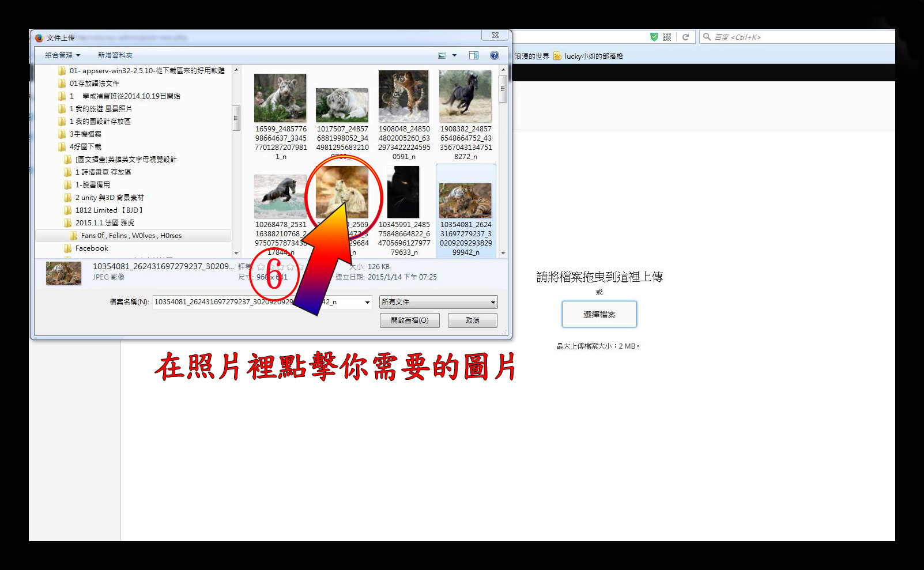Viewport: 924px width, 570px height.
Task: Open the 組合管理 menu
Action: 62,55
